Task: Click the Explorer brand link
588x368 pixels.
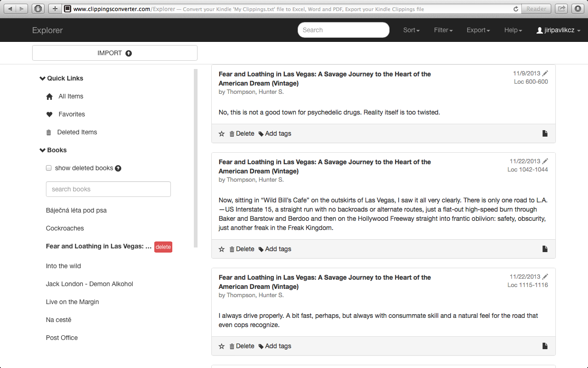Action: [x=47, y=30]
